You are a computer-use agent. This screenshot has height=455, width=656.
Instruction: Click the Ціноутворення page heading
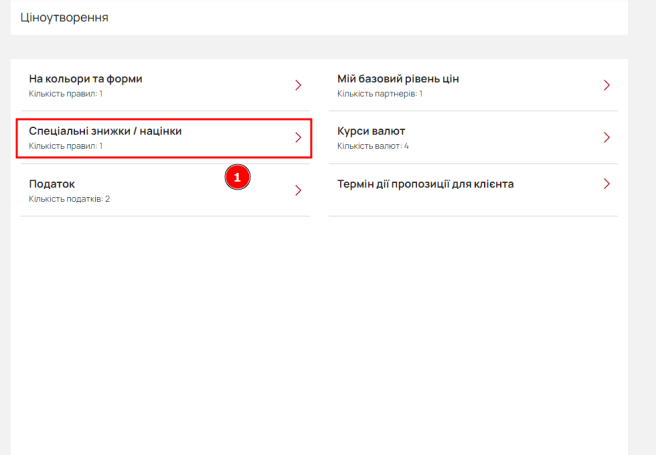64,18
